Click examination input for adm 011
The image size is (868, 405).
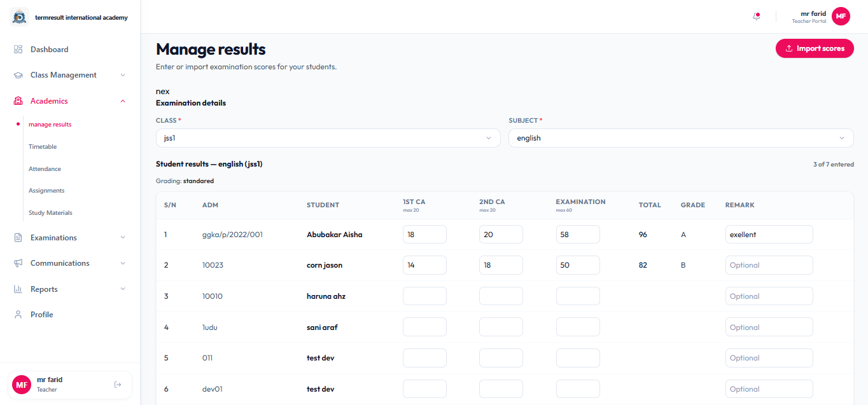point(578,358)
